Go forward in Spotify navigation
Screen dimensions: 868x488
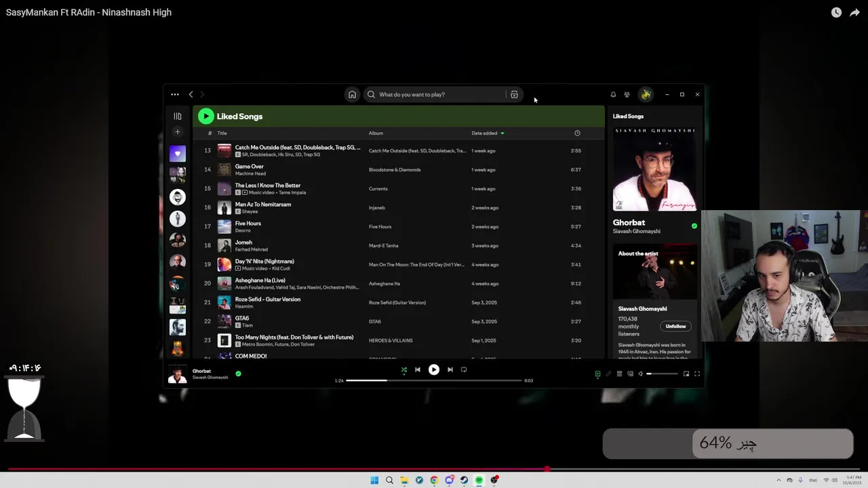coord(202,94)
